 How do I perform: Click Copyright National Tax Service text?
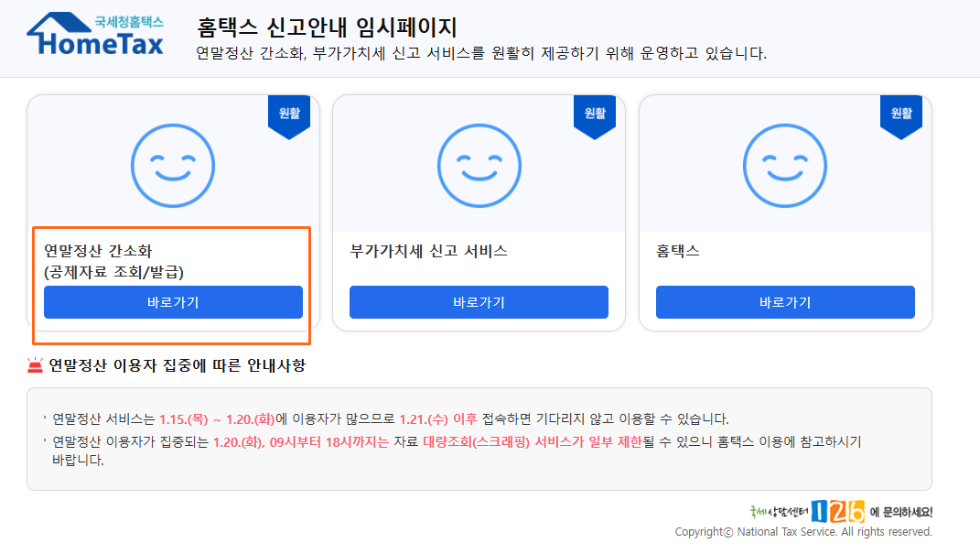[x=803, y=532]
